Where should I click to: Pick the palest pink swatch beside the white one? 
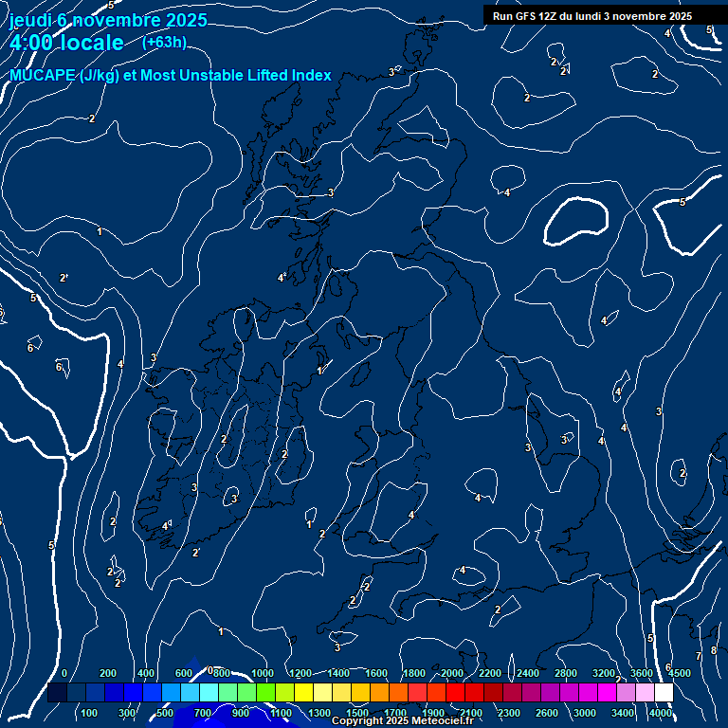tap(645, 692)
